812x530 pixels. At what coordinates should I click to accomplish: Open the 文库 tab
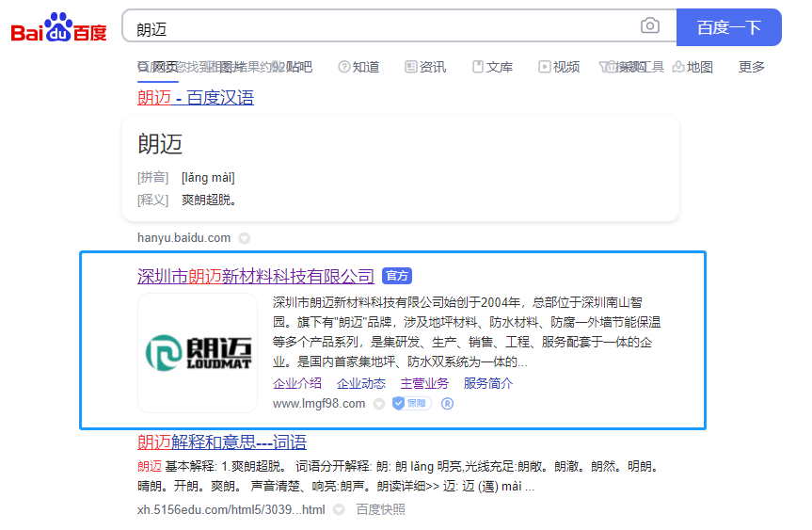click(492, 67)
